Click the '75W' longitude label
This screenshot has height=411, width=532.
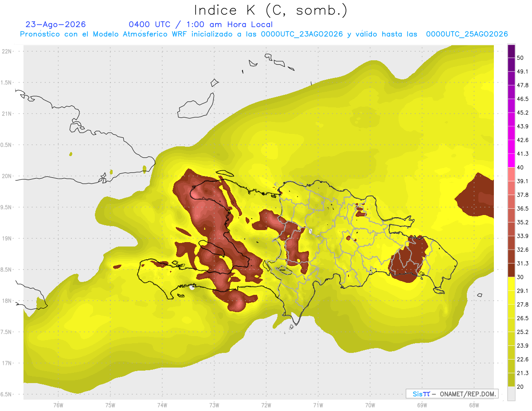[110, 405]
